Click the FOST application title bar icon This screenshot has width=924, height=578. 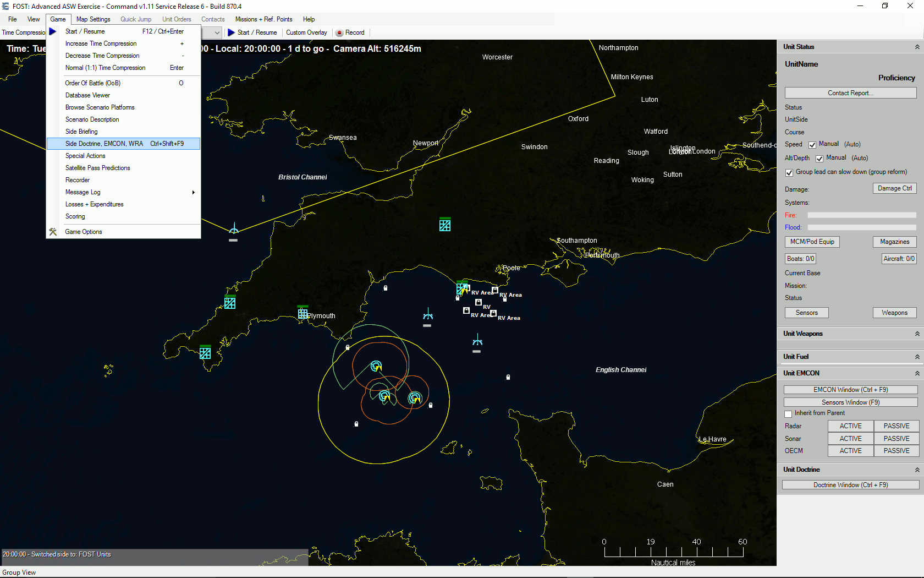6,6
